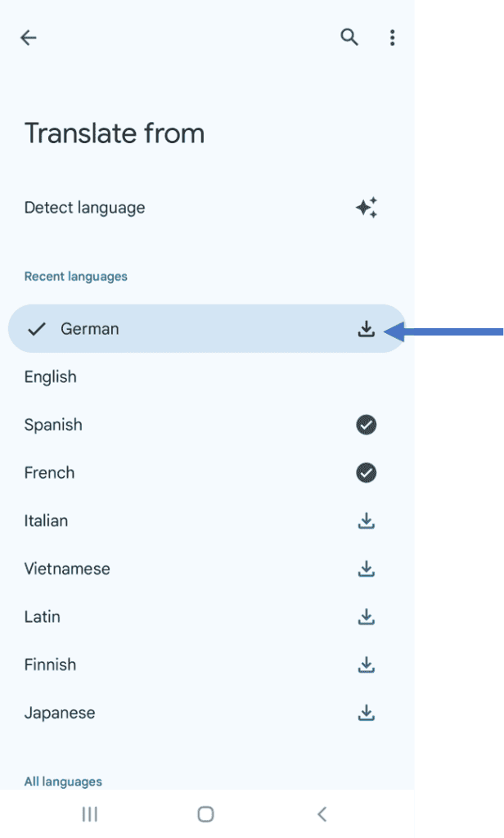Tap the Recent languages section header
Viewport: 504px width, 838px height.
pyautogui.click(x=75, y=276)
